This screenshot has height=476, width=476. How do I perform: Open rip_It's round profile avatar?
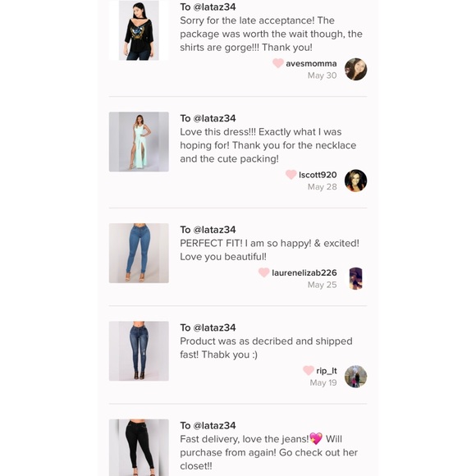pyautogui.click(x=355, y=377)
